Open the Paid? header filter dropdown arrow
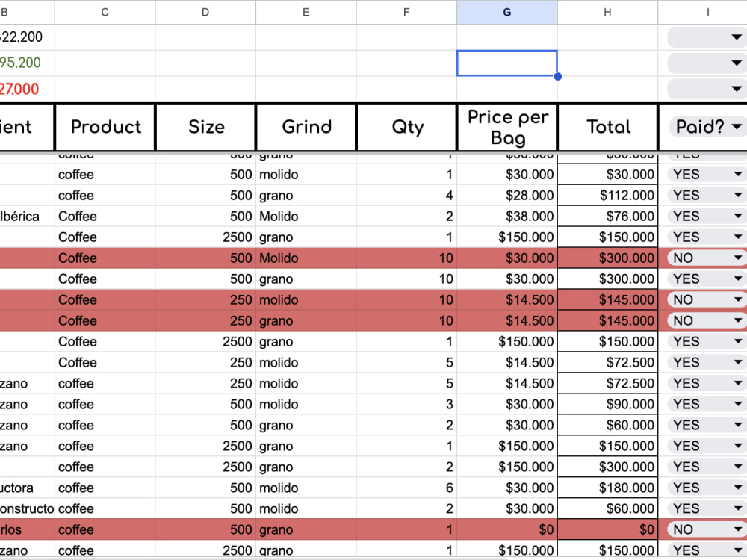Screen dimensions: 747x560 coord(736,127)
